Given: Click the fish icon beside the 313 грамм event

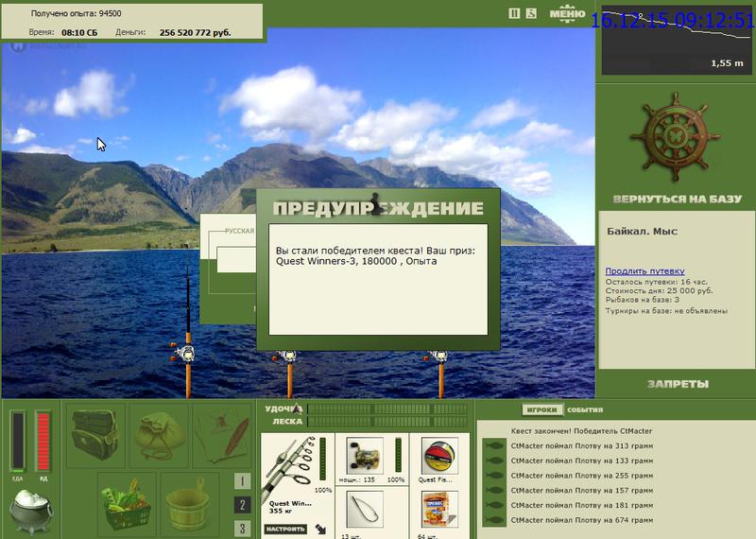Looking at the screenshot, I should tap(494, 445).
